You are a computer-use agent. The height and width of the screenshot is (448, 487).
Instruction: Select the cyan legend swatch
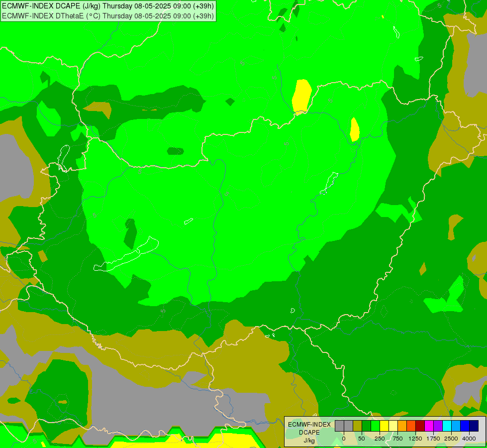coord(447,426)
